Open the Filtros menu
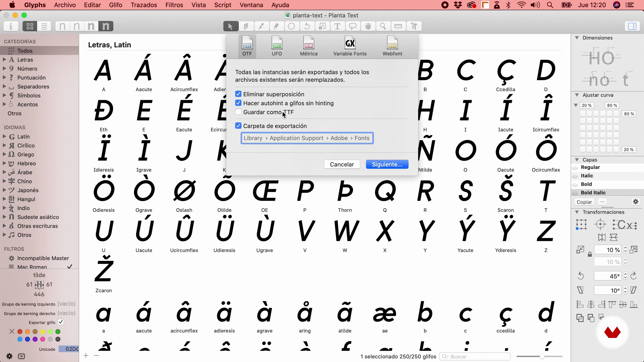Viewport: 644px width, 362px height. [174, 5]
